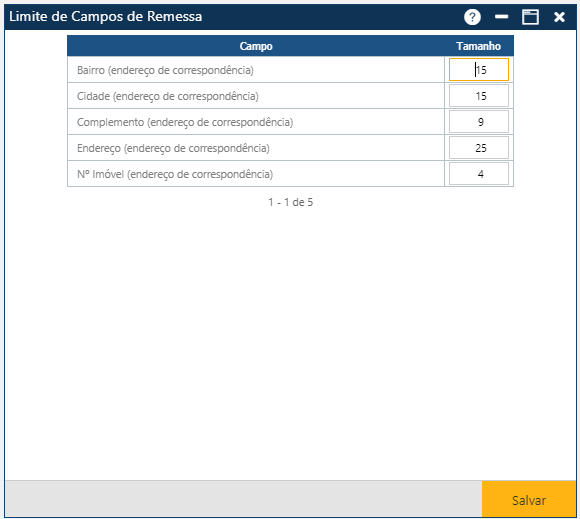580x519 pixels.
Task: Edit the Complemento size input field
Action: (479, 122)
